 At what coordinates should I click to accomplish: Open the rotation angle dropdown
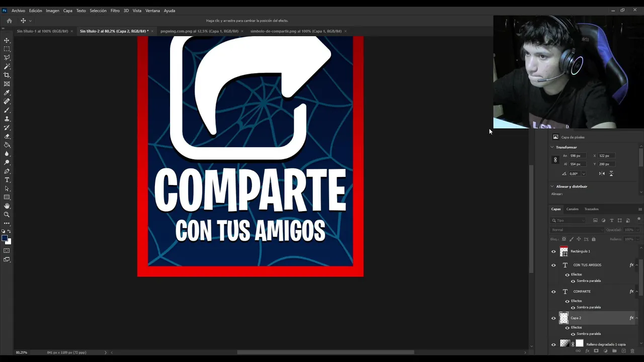(584, 173)
